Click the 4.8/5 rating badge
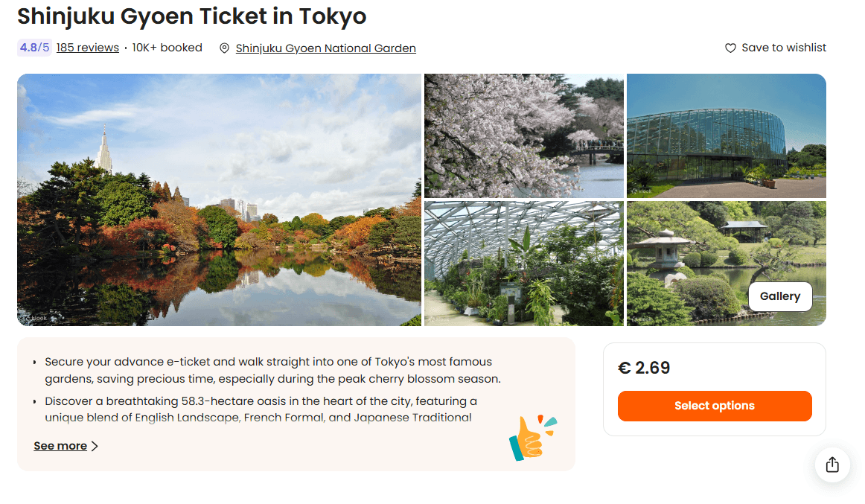This screenshot has height=504, width=865. click(x=34, y=48)
